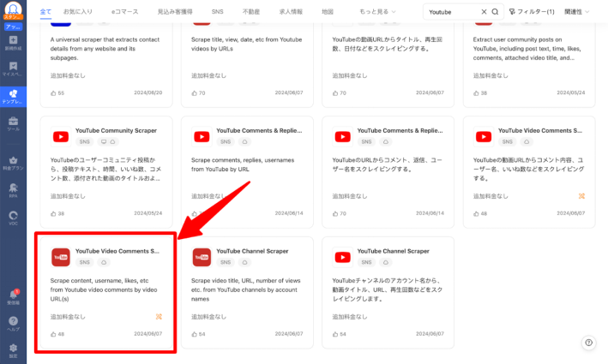Click SNS tag on YouTube Community Scraper card
Screen dimensions: 608x364
point(85,141)
